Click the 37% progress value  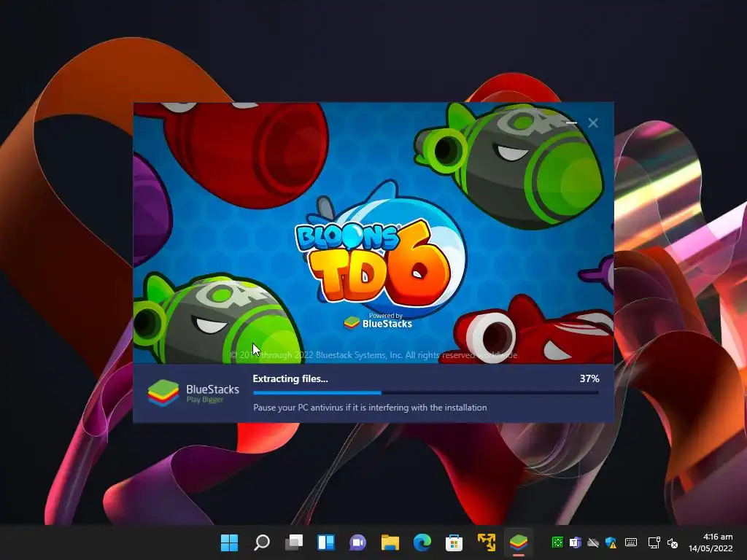(x=589, y=378)
